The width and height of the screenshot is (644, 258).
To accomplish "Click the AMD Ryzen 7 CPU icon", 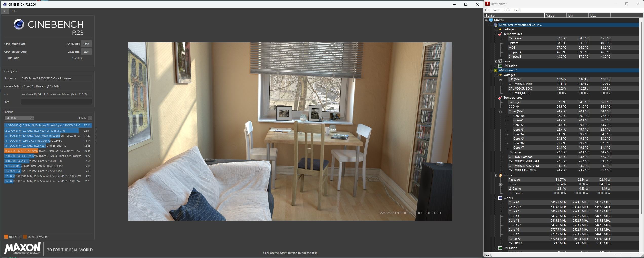I will 496,70.
